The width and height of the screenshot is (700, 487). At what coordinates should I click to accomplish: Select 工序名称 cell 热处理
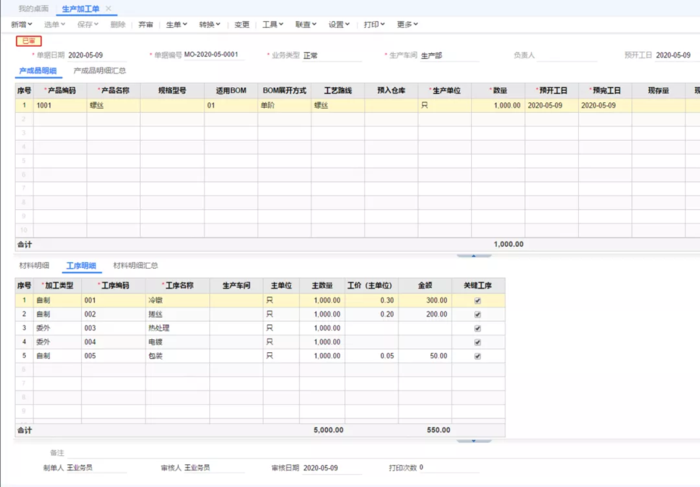click(x=178, y=328)
